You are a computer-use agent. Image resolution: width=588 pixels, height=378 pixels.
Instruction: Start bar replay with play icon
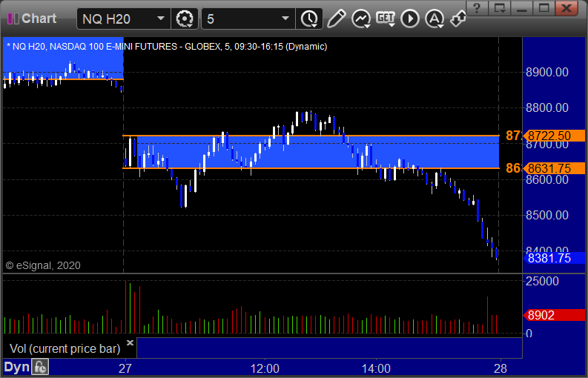point(410,19)
